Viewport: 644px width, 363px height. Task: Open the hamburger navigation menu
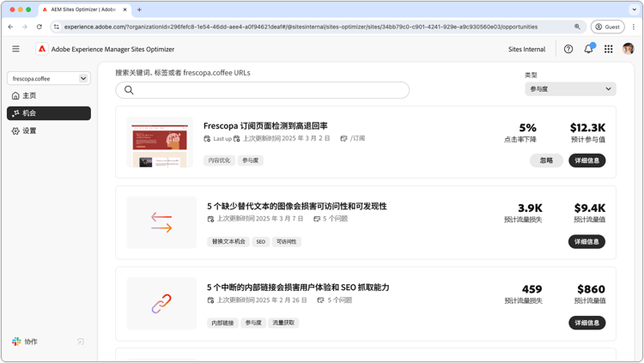pyautogui.click(x=15, y=49)
